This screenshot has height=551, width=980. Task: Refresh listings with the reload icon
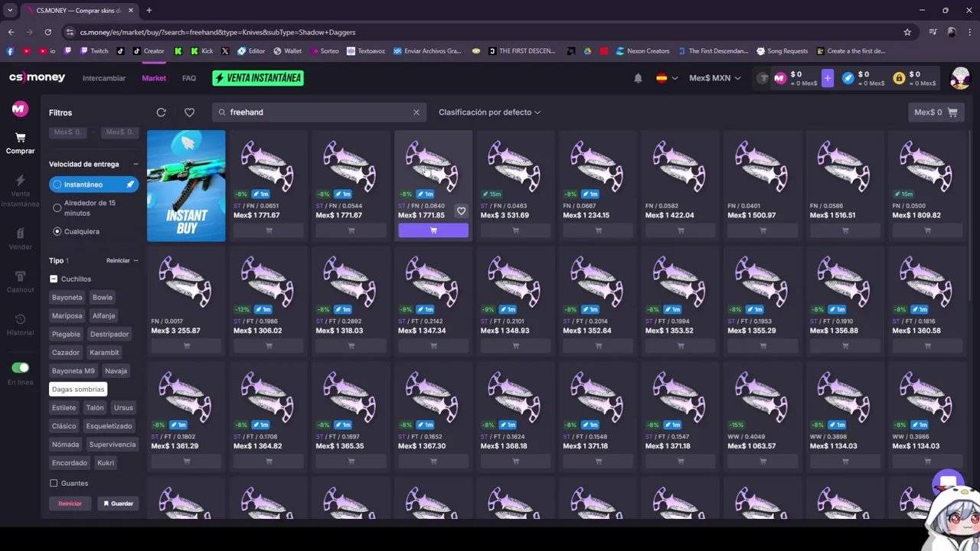pyautogui.click(x=161, y=112)
